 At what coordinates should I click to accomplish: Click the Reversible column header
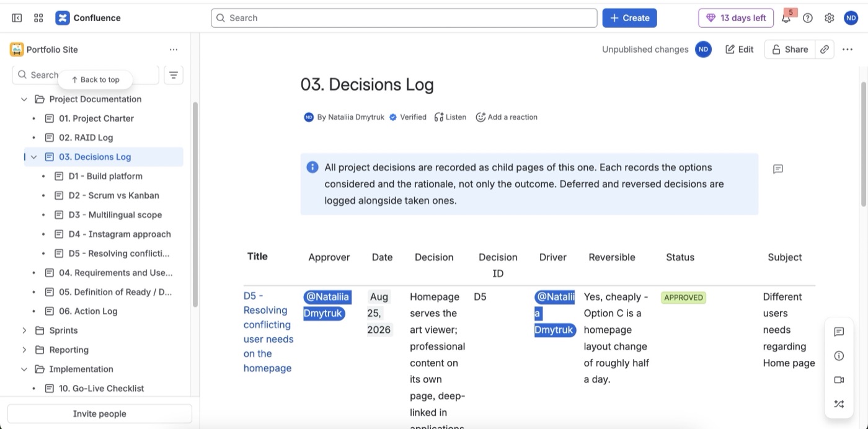click(612, 257)
